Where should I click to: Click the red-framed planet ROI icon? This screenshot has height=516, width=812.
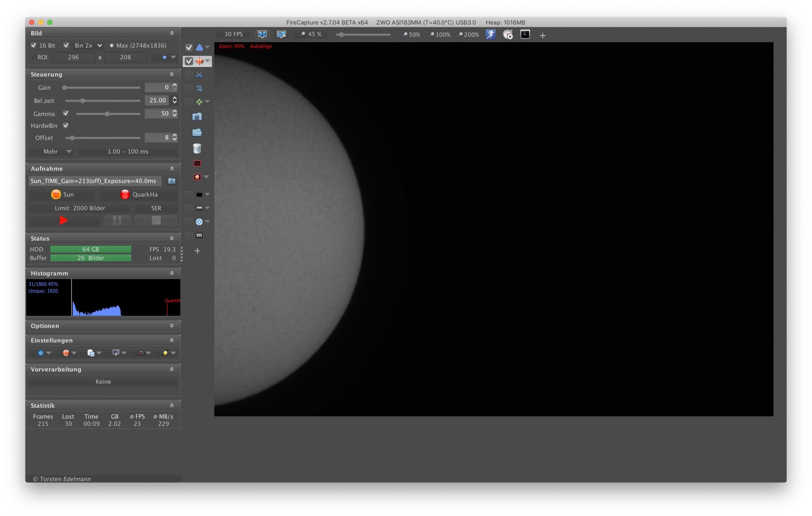[x=197, y=177]
